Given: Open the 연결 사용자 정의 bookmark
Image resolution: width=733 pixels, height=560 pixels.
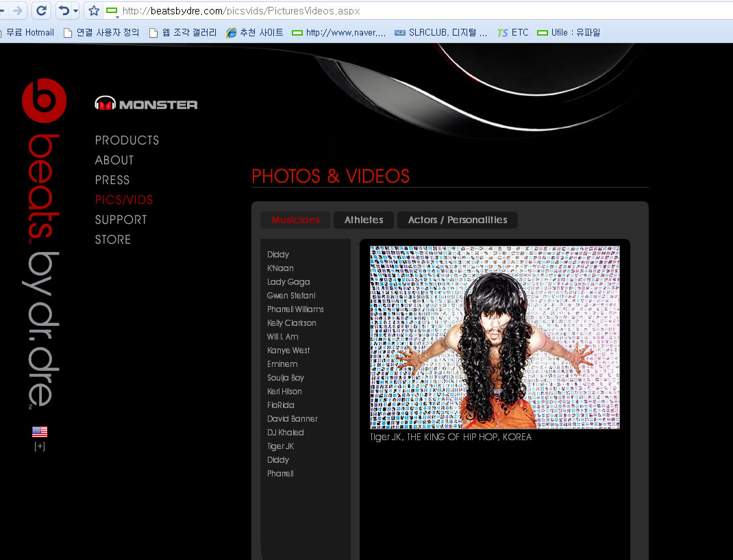Looking at the screenshot, I should (101, 32).
